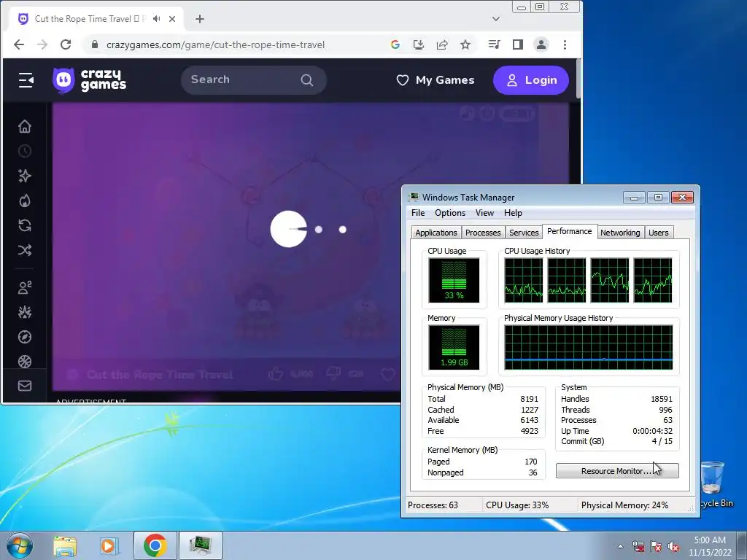Open the tab search chevron
Screen dimensions: 747x560
[496, 19]
